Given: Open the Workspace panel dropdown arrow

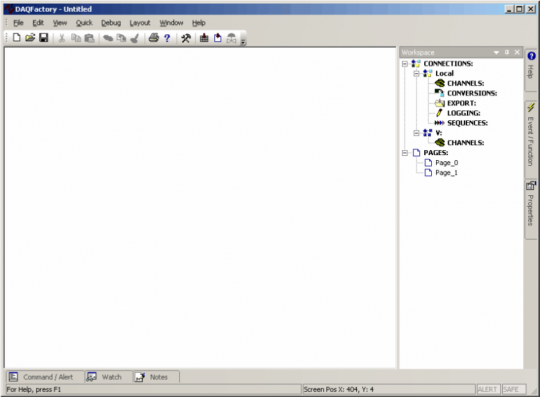Looking at the screenshot, I should tap(496, 52).
